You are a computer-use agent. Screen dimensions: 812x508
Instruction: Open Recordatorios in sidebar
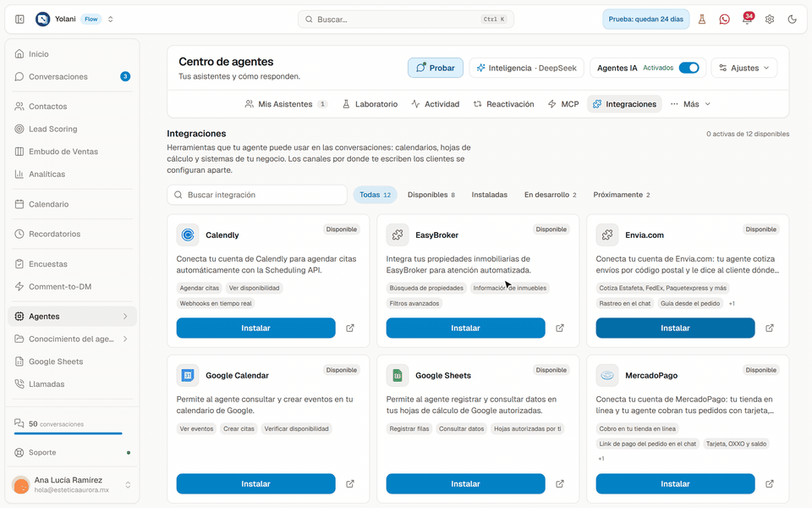pos(72,234)
